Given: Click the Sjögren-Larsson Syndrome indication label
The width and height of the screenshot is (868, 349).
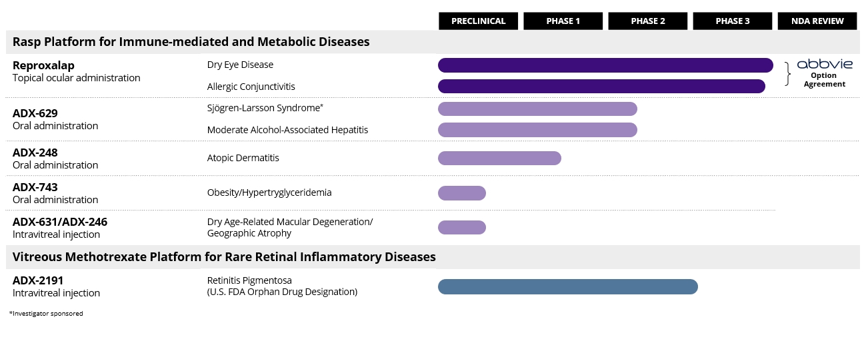Looking at the screenshot, I should tap(265, 108).
